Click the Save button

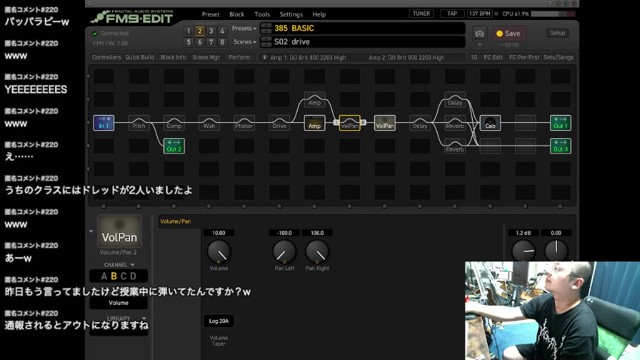[509, 33]
